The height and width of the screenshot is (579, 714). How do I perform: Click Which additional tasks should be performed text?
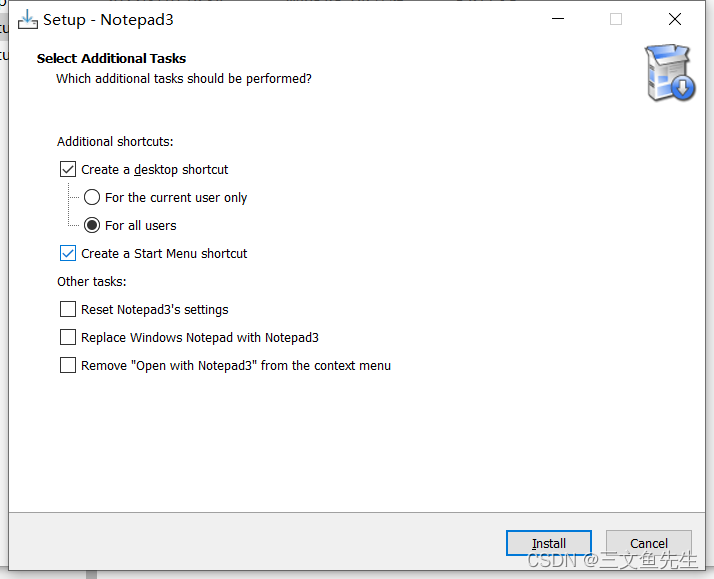pos(184,79)
